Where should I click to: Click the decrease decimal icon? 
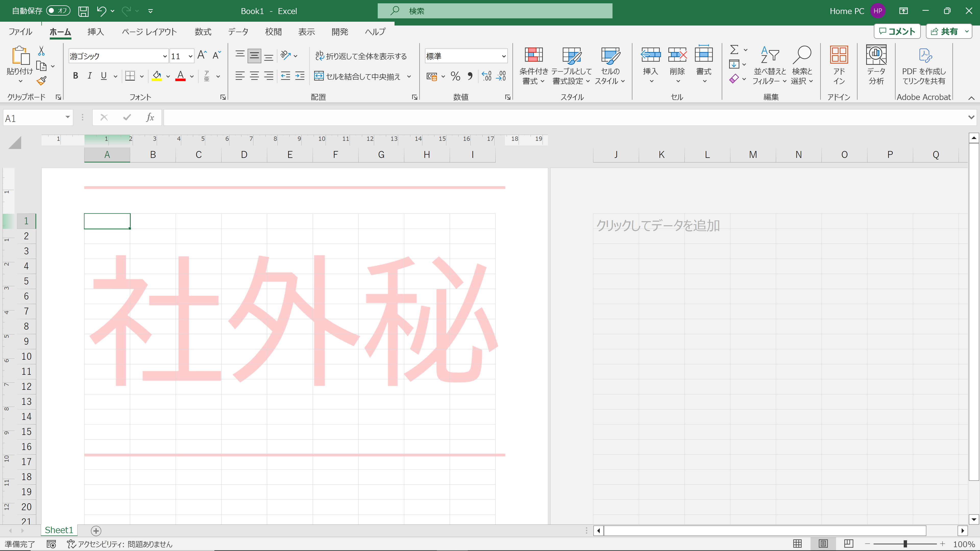[x=501, y=76]
